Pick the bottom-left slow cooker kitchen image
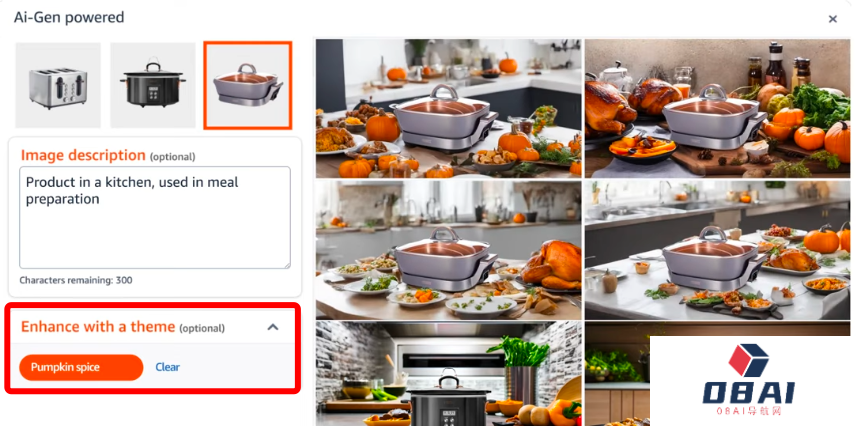This screenshot has width=856, height=426. (x=448, y=374)
